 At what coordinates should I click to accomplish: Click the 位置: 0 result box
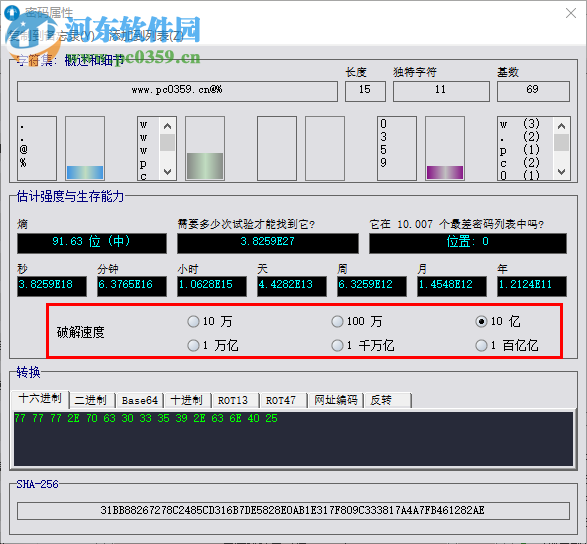[468, 243]
